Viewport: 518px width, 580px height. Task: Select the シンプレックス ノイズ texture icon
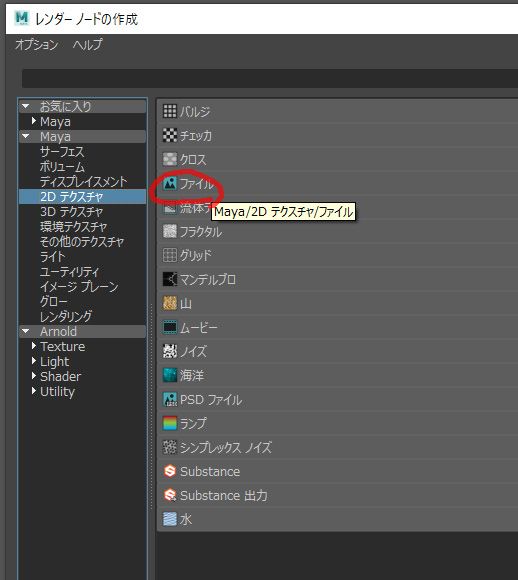[x=170, y=447]
